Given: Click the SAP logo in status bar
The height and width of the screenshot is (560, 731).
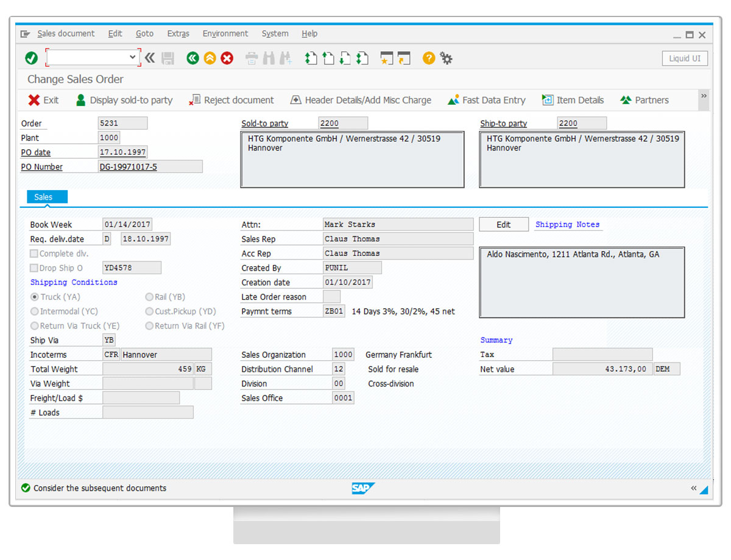Looking at the screenshot, I should point(363,488).
